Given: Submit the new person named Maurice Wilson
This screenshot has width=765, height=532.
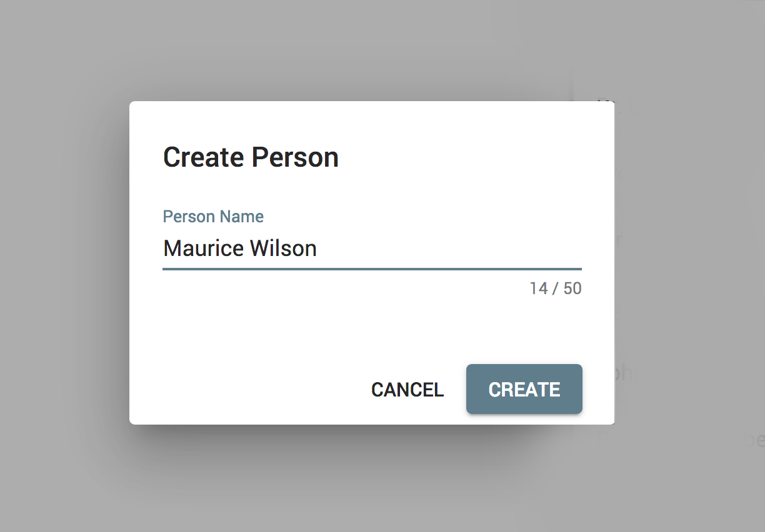Looking at the screenshot, I should tap(524, 389).
